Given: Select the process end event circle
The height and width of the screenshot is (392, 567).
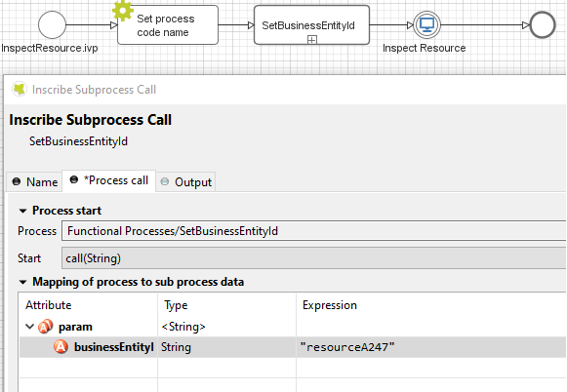Looking at the screenshot, I should point(543,25).
